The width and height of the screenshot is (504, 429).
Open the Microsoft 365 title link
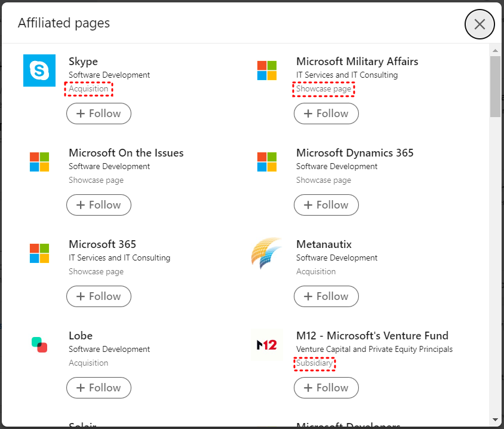pyautogui.click(x=103, y=244)
